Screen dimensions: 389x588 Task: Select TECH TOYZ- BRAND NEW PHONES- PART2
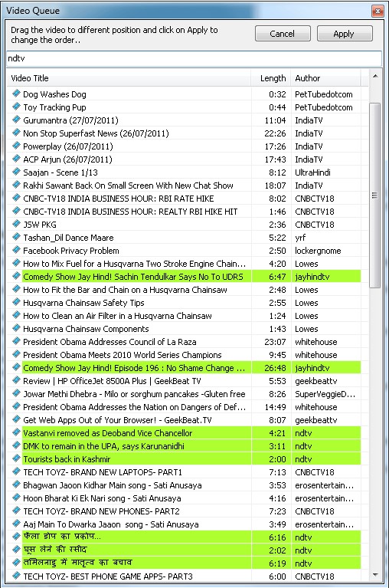coord(184,511)
